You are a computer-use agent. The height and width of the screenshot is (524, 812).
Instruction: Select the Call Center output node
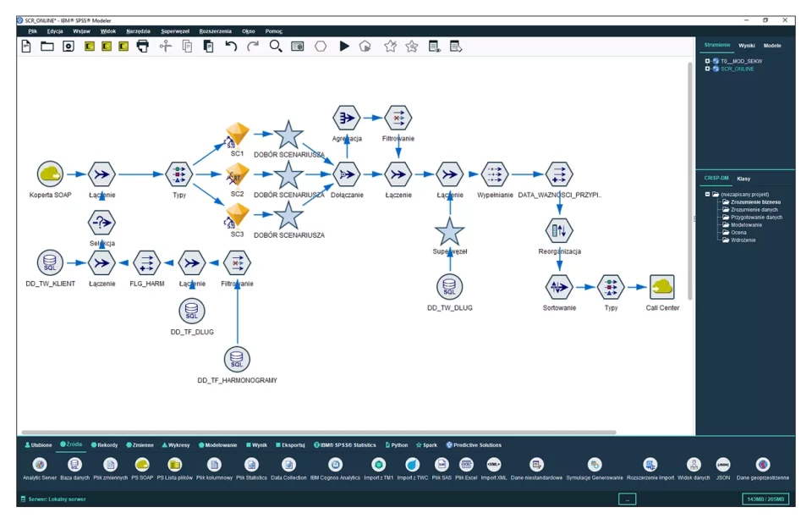click(661, 287)
